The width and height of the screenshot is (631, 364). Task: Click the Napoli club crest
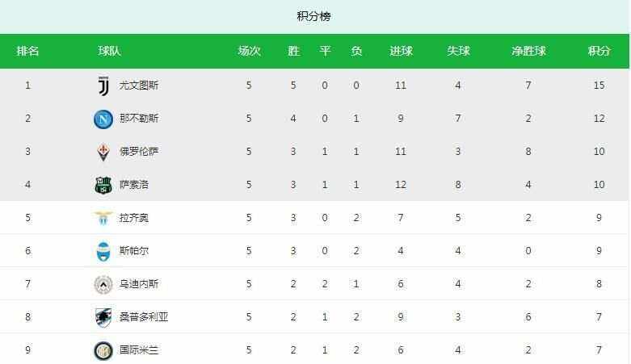pos(103,119)
